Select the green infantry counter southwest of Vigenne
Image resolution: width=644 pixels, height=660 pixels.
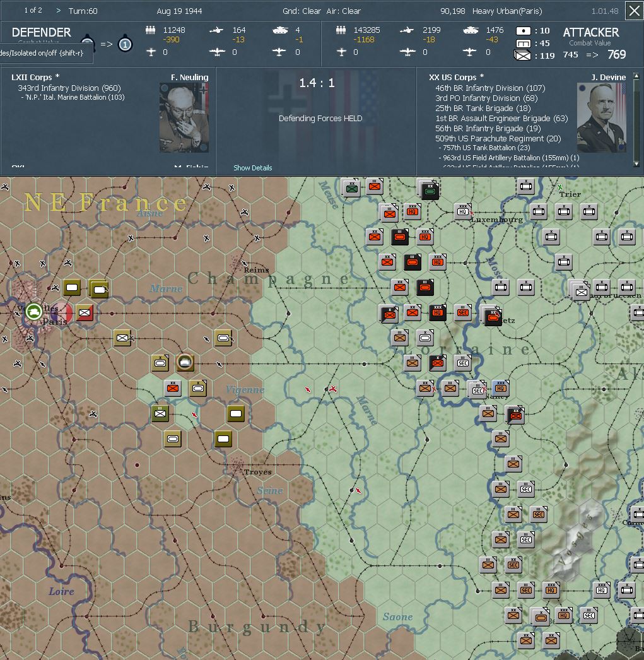(x=160, y=413)
